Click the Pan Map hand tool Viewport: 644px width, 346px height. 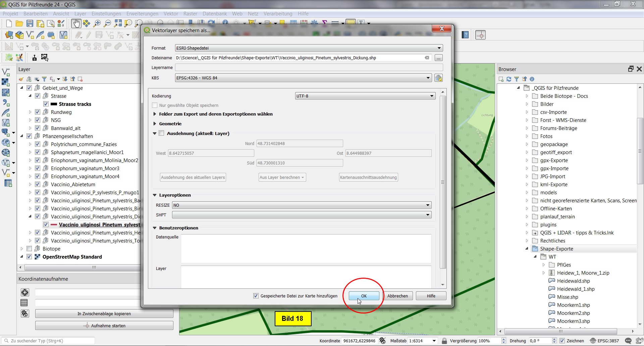tap(76, 23)
